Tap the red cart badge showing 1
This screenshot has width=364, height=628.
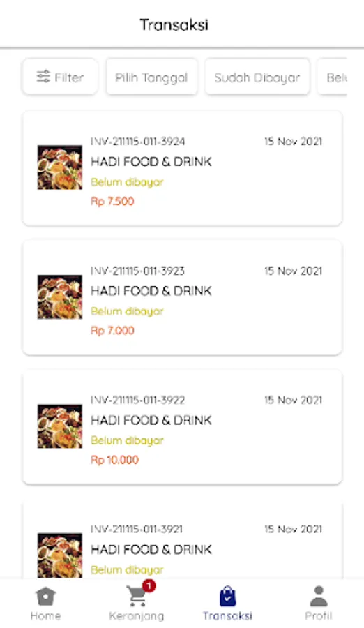[149, 586]
